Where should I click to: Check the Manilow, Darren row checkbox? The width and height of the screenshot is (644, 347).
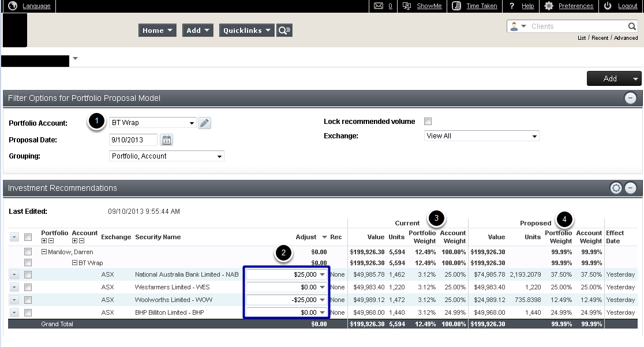click(x=28, y=251)
